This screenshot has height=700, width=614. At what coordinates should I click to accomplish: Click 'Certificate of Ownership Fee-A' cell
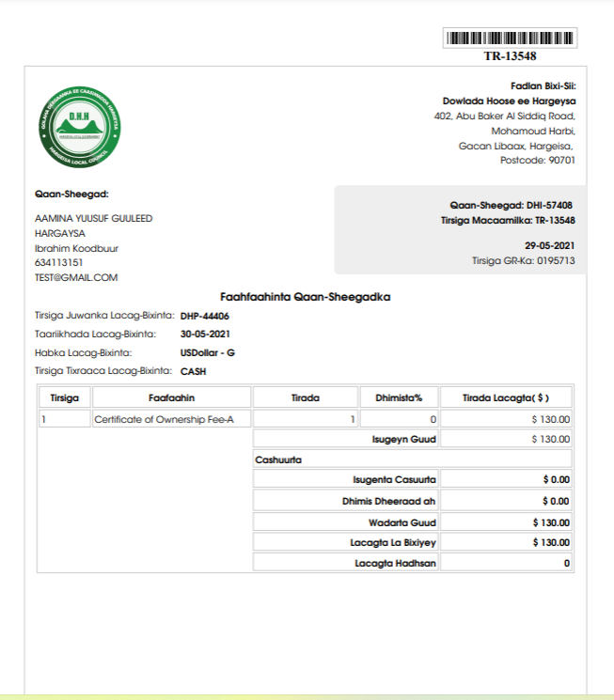pos(171,419)
